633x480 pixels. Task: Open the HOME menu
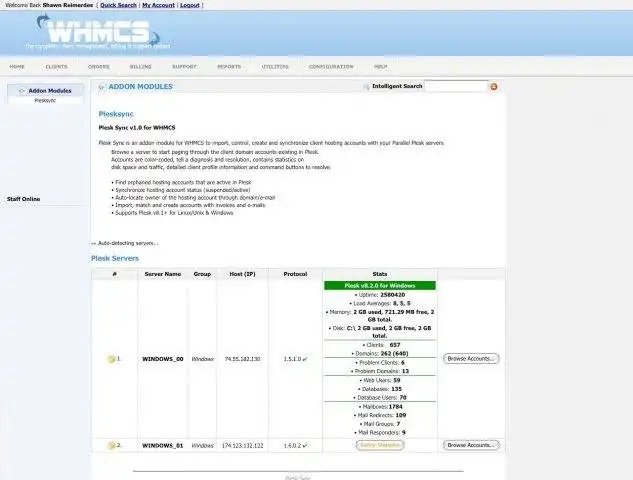[x=17, y=67]
